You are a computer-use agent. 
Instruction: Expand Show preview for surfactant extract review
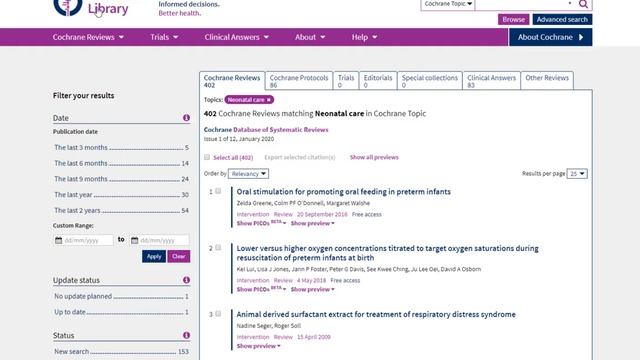point(259,346)
